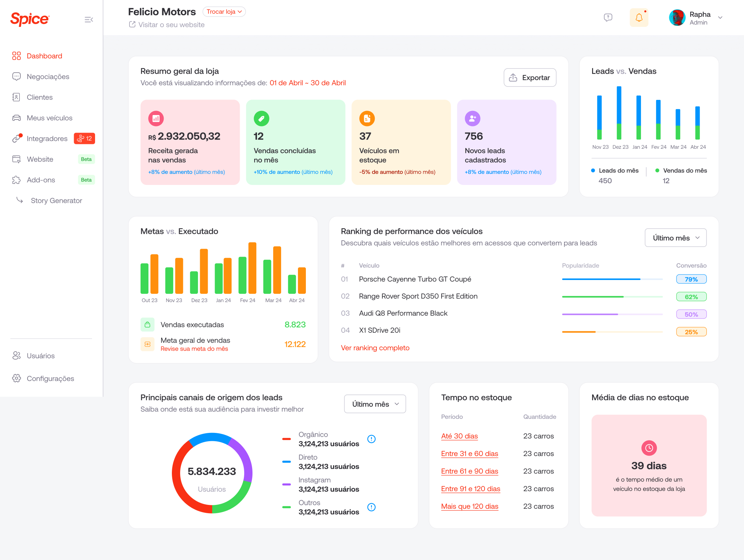Click the Integradores red 12 badge
This screenshot has height=560, width=744.
pyautogui.click(x=84, y=138)
